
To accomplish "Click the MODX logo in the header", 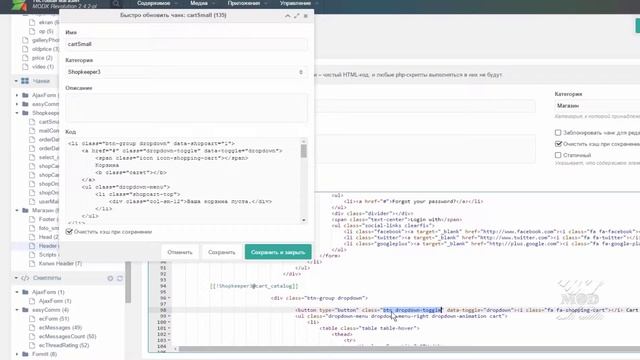I will point(18,5).
